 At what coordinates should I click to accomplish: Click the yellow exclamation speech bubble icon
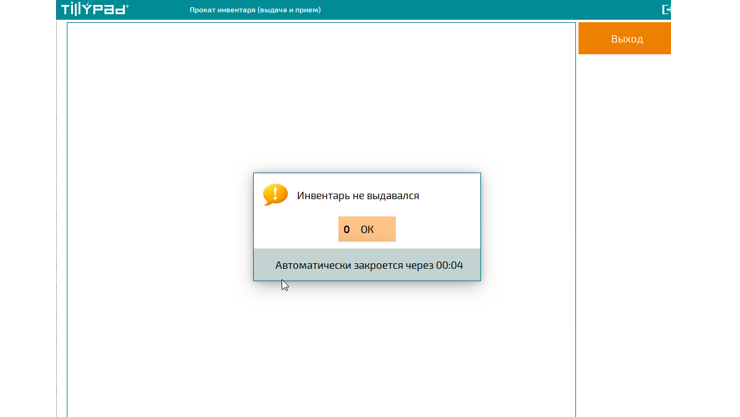[275, 194]
